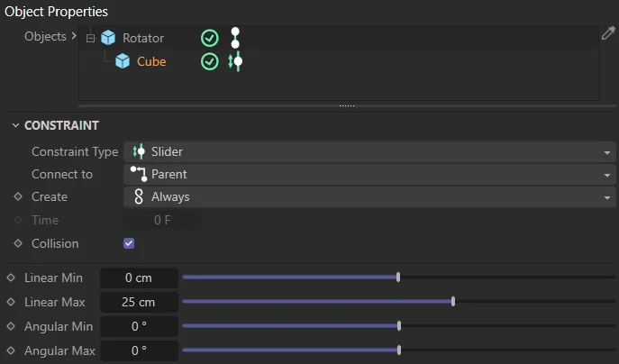Image resolution: width=619 pixels, height=364 pixels.
Task: Click the Cube object icon
Action: pos(123,61)
